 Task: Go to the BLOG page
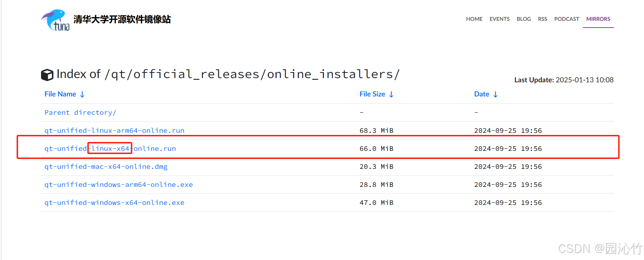click(524, 19)
